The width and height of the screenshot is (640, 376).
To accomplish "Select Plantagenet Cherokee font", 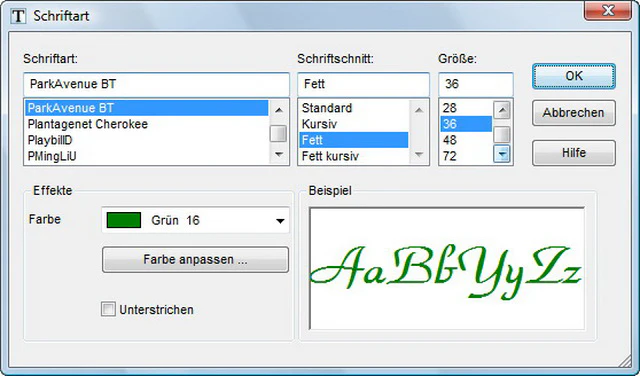I will click(147, 124).
